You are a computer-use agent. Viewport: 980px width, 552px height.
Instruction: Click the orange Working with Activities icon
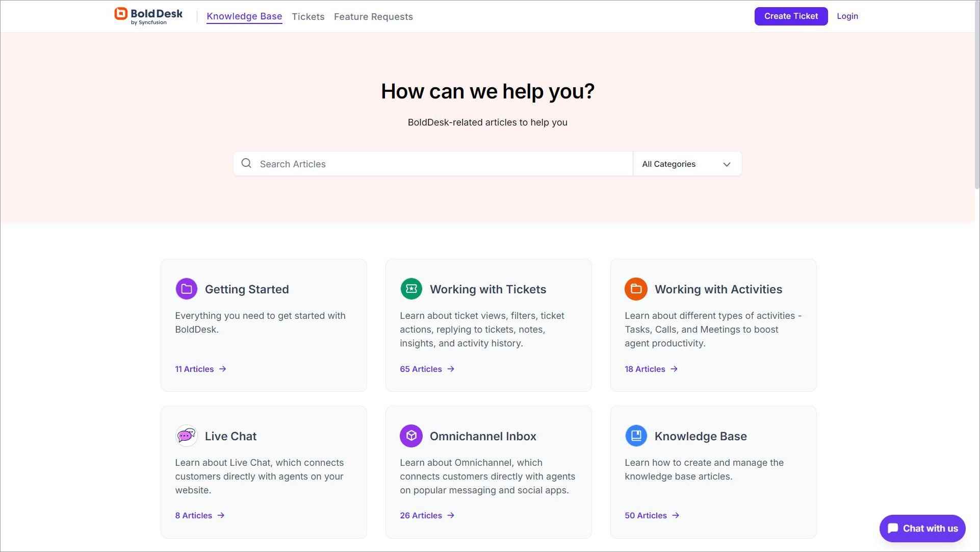pyautogui.click(x=636, y=289)
